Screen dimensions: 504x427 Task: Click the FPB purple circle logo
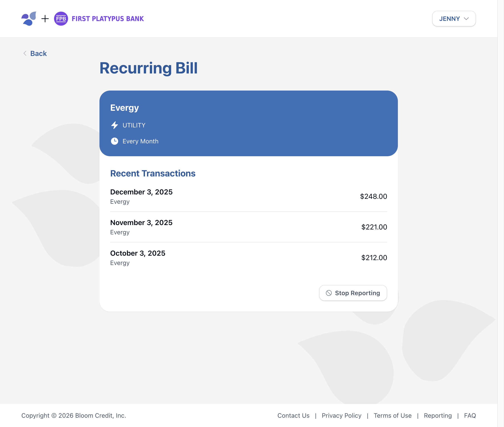[x=61, y=19]
